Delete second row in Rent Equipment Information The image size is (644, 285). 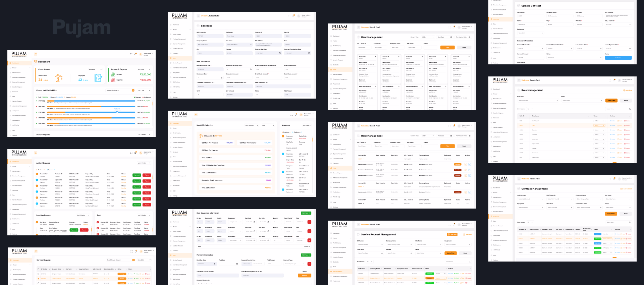[309, 231]
